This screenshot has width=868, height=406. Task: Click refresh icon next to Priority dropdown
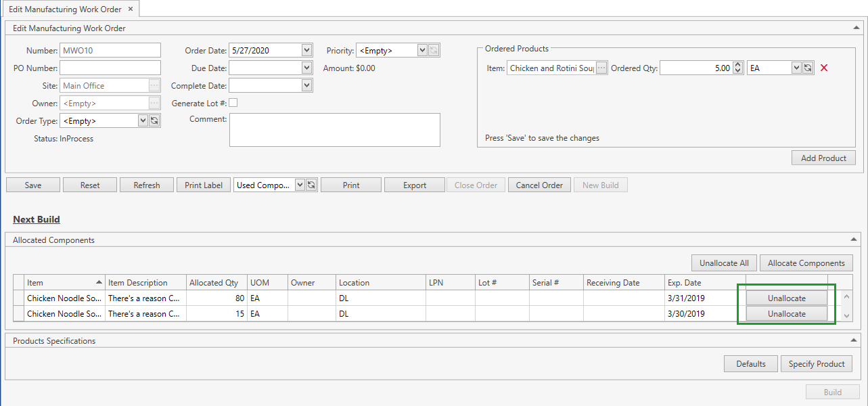(433, 50)
